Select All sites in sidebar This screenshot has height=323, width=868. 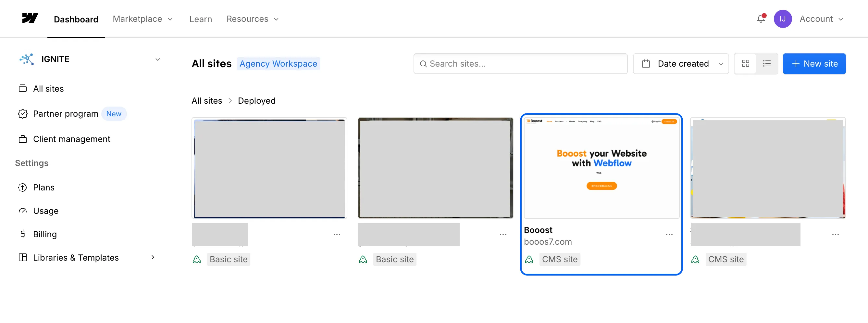48,88
